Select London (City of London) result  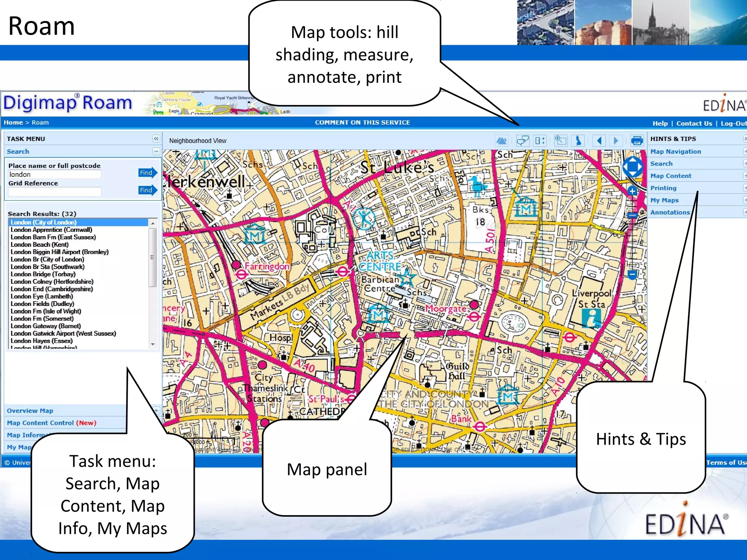(x=78, y=222)
